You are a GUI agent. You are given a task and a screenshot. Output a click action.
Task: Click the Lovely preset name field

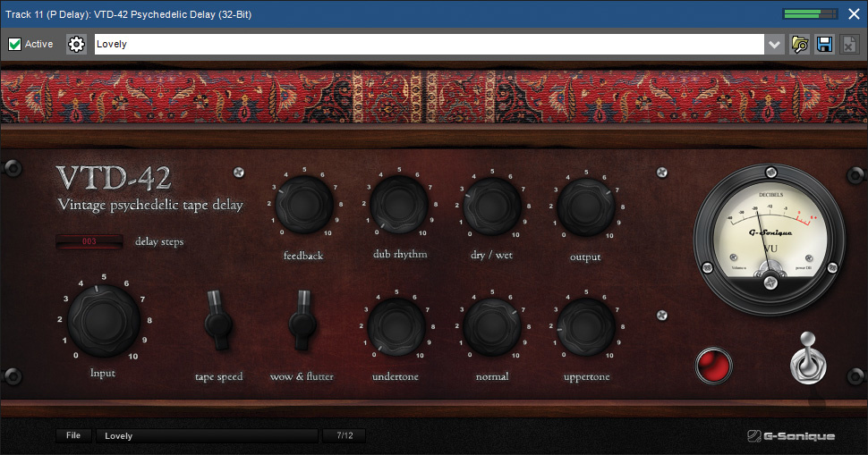click(429, 44)
